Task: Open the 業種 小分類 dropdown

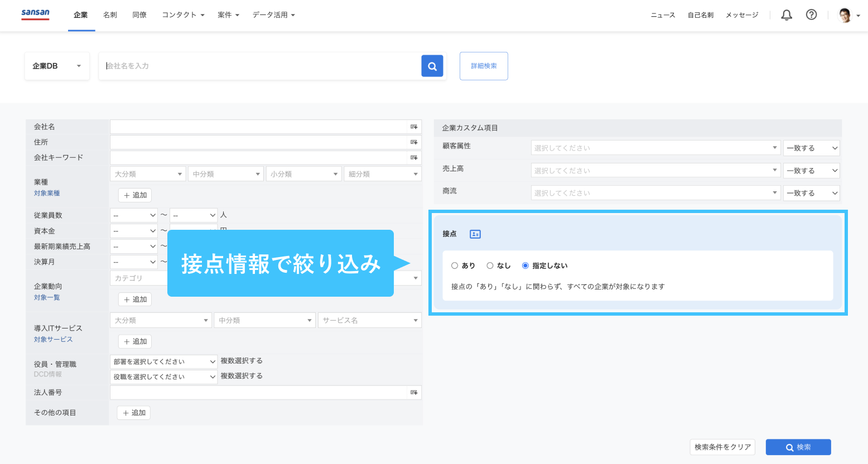Action: tap(304, 174)
